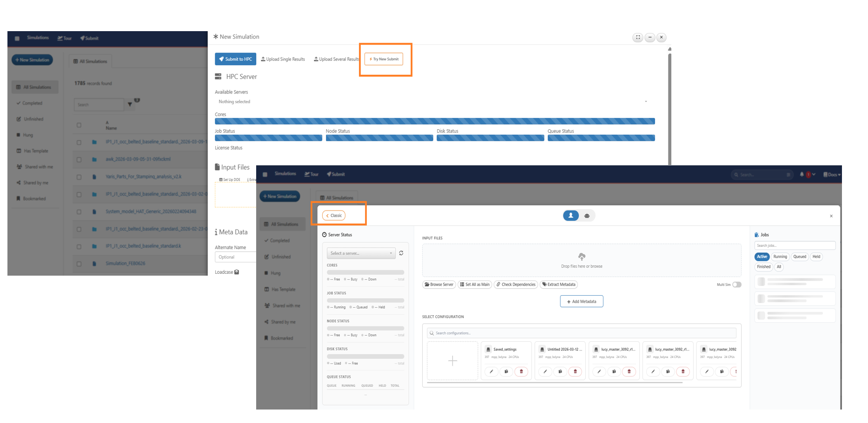Switch to the robot assistant mode icon

[x=587, y=216]
